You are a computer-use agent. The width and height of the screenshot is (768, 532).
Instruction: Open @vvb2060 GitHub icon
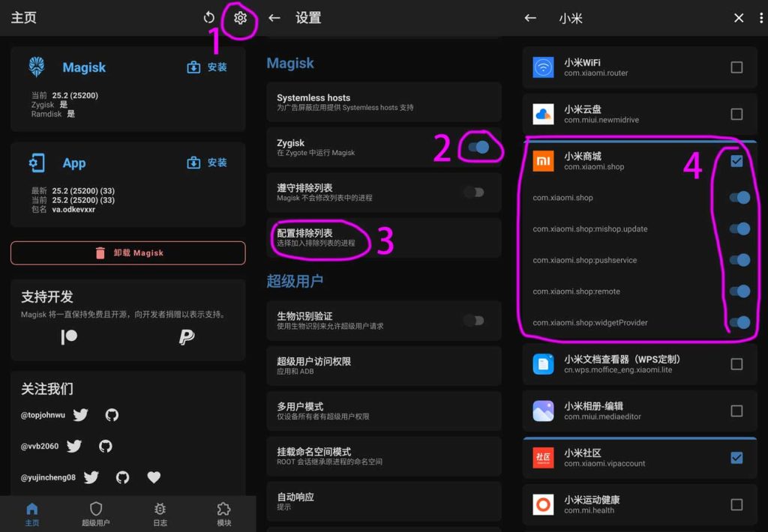106,447
